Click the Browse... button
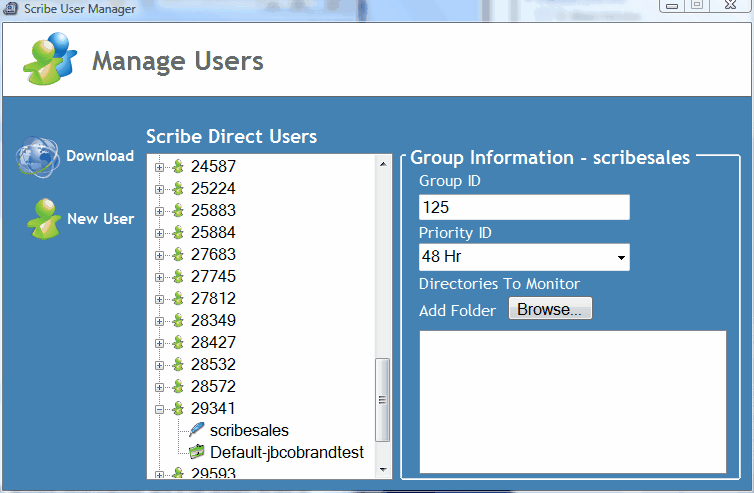 [x=550, y=309]
